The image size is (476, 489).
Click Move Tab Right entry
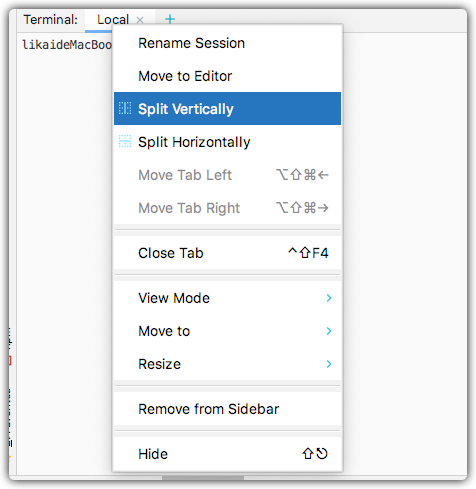coord(227,208)
